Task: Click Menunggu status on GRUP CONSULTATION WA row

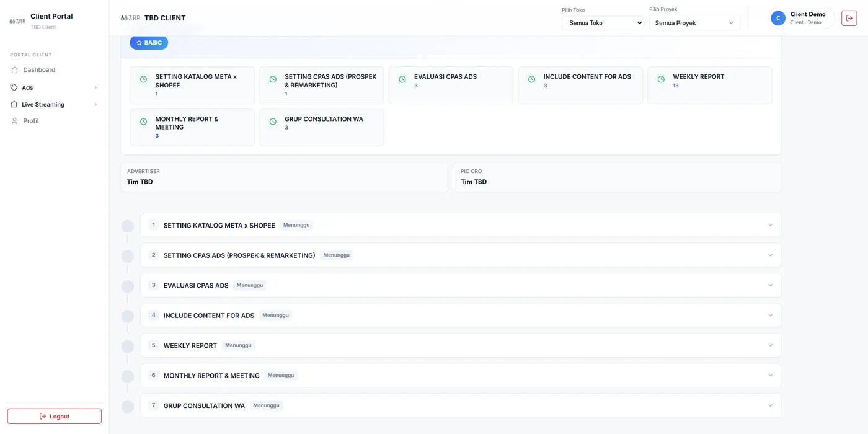Action: pyautogui.click(x=266, y=405)
